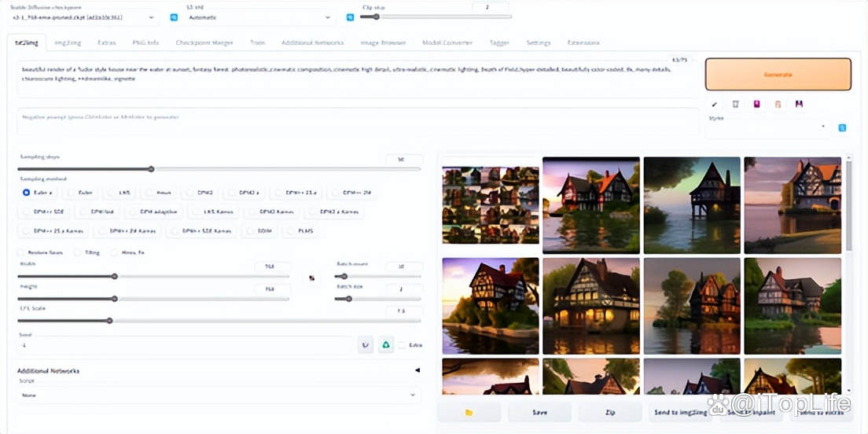
Task: Expand the Additional Networks section
Action: (x=417, y=370)
